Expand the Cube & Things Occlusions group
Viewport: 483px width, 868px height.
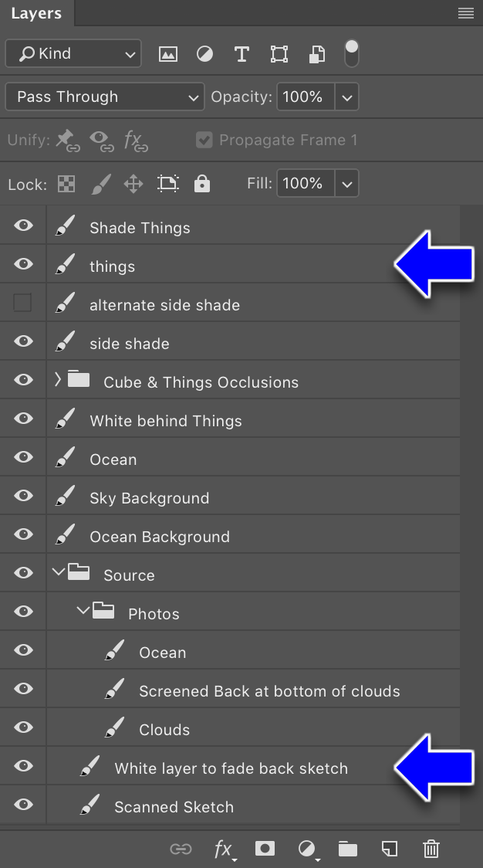pyautogui.click(x=58, y=379)
